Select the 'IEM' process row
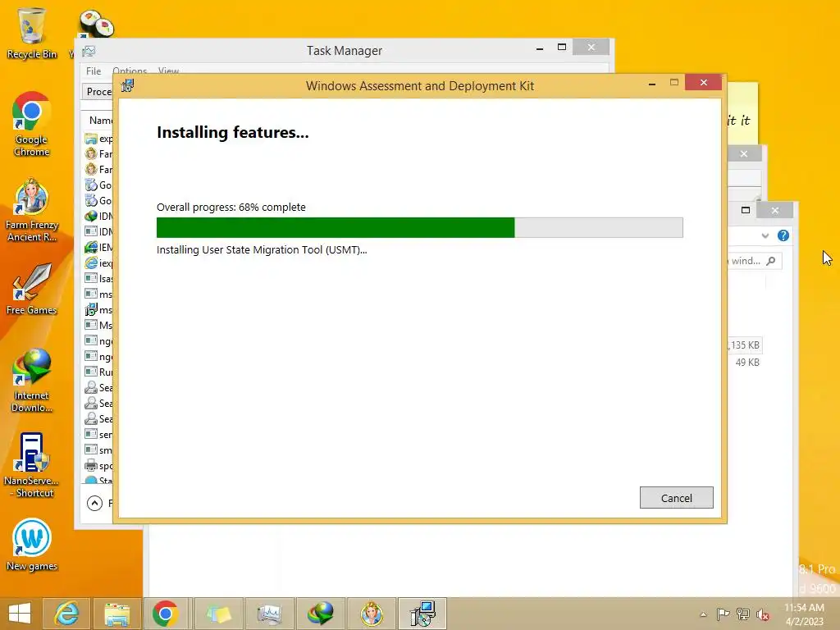The height and width of the screenshot is (630, 840). point(98,248)
